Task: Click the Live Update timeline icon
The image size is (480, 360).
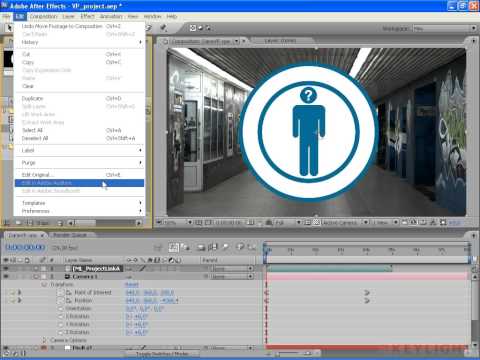Action: [x=173, y=247]
